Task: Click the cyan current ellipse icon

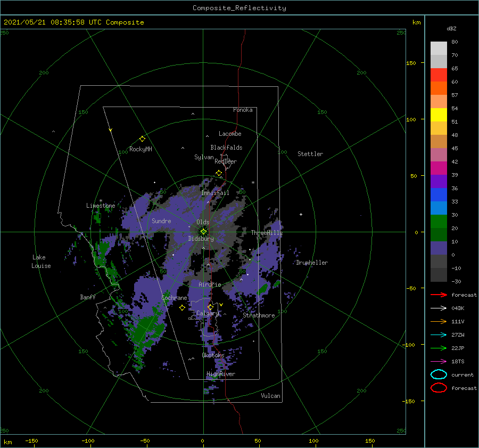Action: (439, 374)
